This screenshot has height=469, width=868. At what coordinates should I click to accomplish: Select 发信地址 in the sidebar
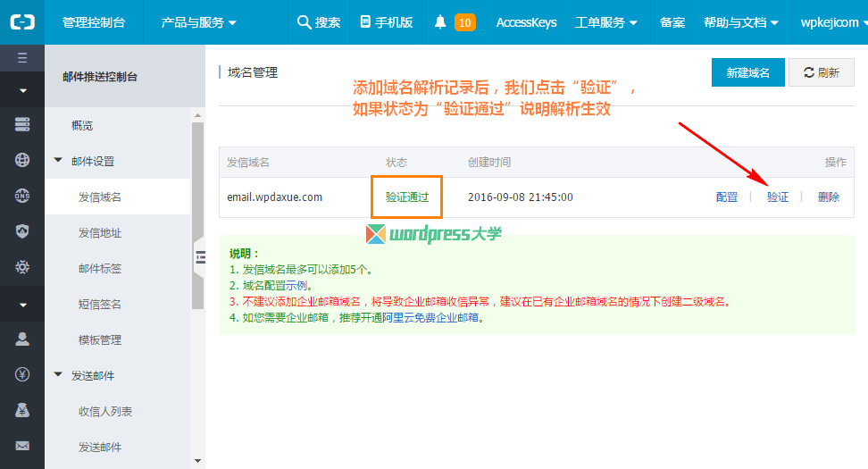pyautogui.click(x=100, y=232)
